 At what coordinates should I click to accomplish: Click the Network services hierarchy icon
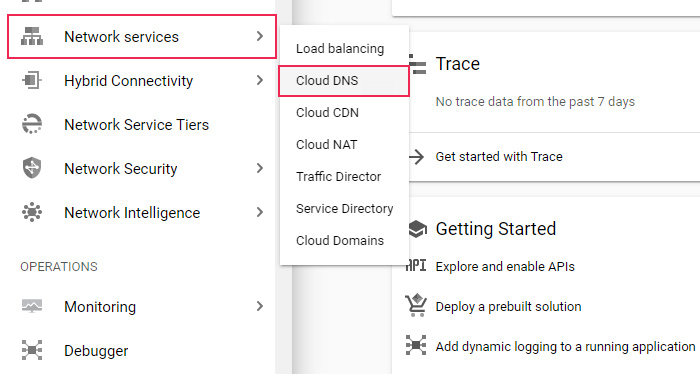coord(32,36)
